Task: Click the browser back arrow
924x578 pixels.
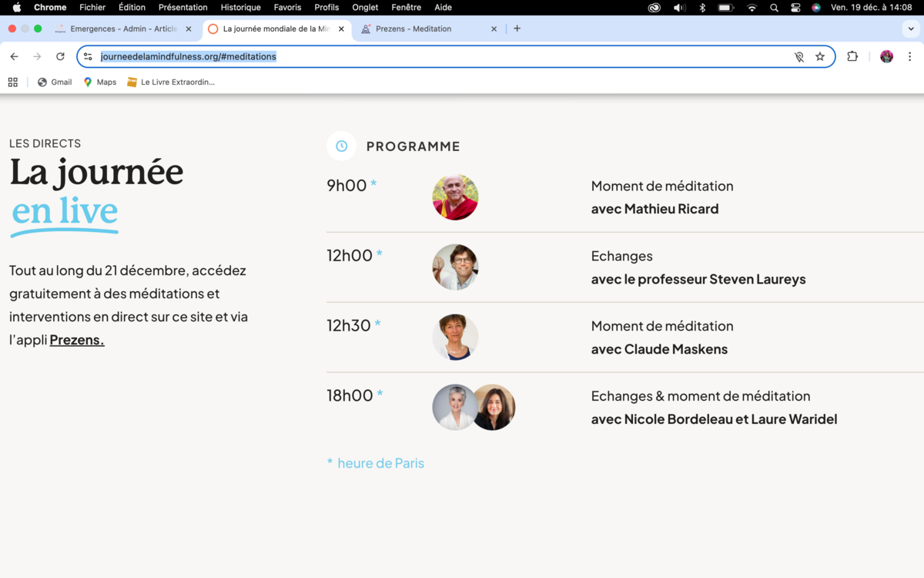Action: (x=14, y=56)
